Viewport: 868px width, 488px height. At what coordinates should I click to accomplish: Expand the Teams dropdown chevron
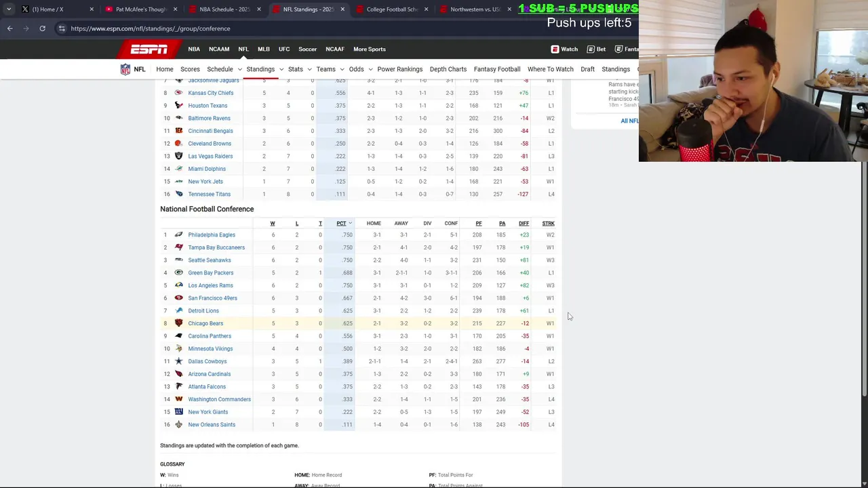(x=342, y=69)
